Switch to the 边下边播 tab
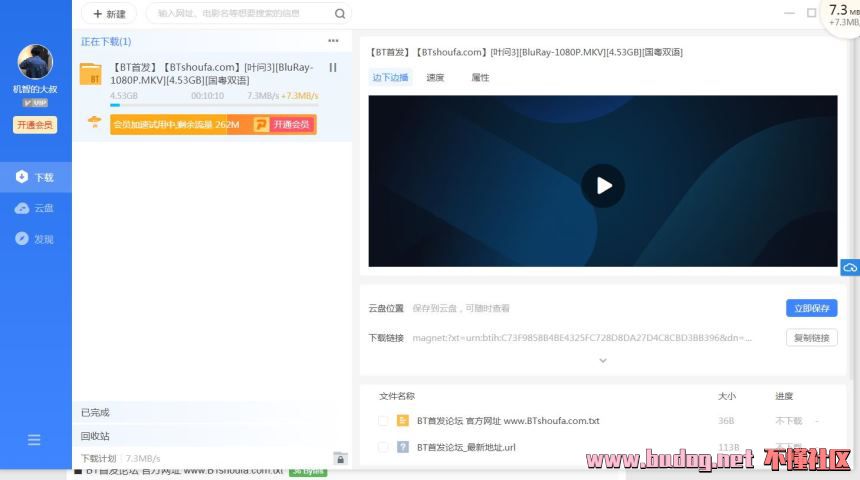860x480 pixels. click(390, 77)
